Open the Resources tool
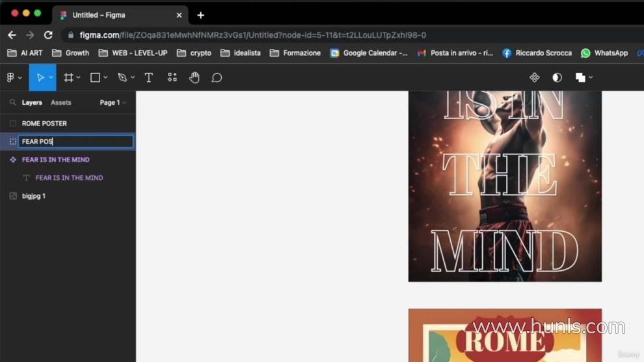The height and width of the screenshot is (362, 644). (x=172, y=77)
